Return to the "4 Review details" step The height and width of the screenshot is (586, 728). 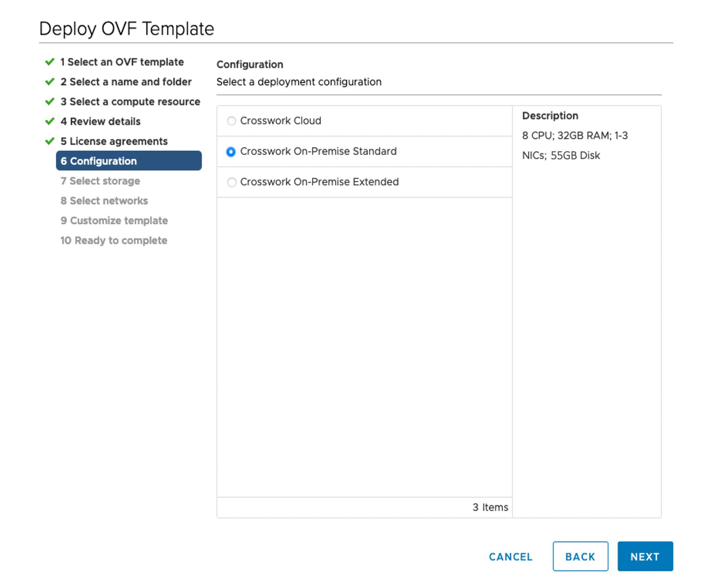point(101,122)
